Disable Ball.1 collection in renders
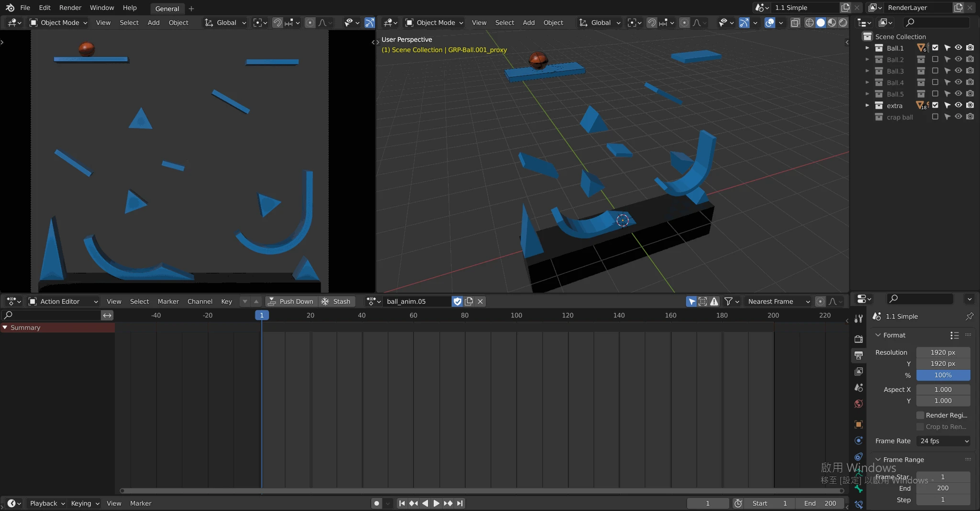980x511 pixels. tap(970, 47)
